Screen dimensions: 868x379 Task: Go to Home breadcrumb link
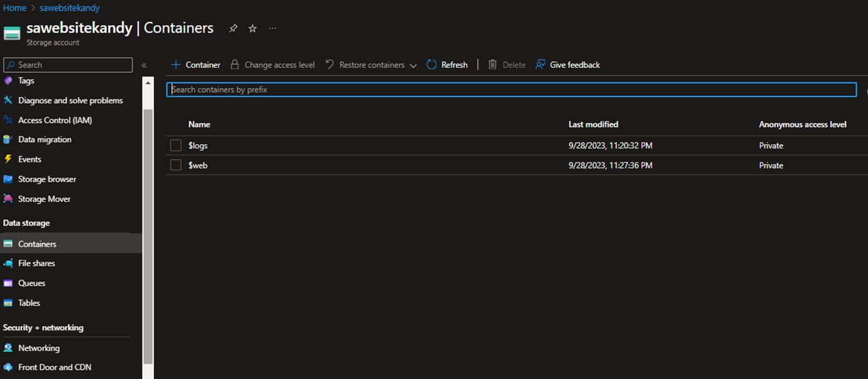click(14, 8)
